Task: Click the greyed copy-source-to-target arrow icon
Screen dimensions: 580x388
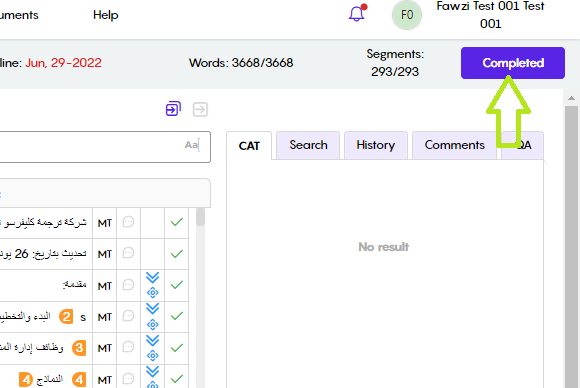Action: coord(200,109)
